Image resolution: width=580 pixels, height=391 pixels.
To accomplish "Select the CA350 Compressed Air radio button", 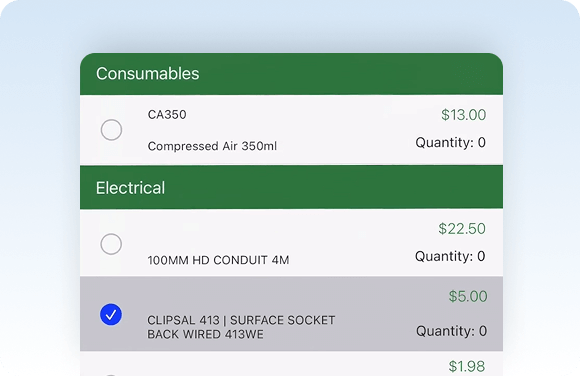I will pyautogui.click(x=111, y=130).
